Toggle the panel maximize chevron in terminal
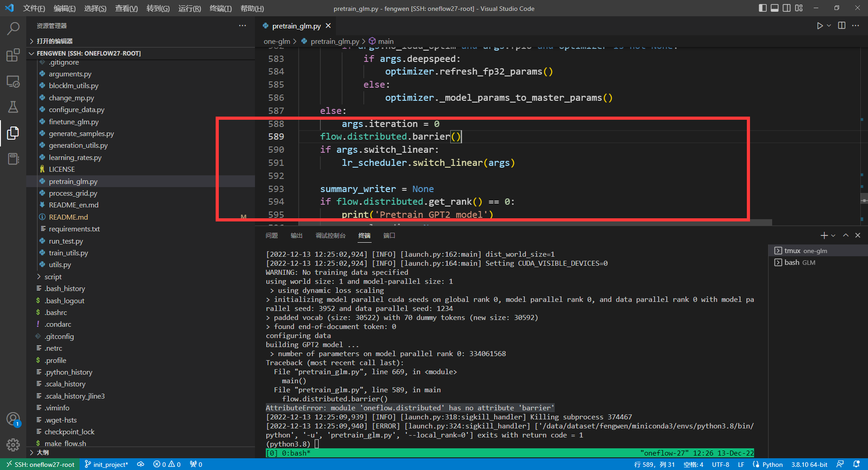 point(845,235)
